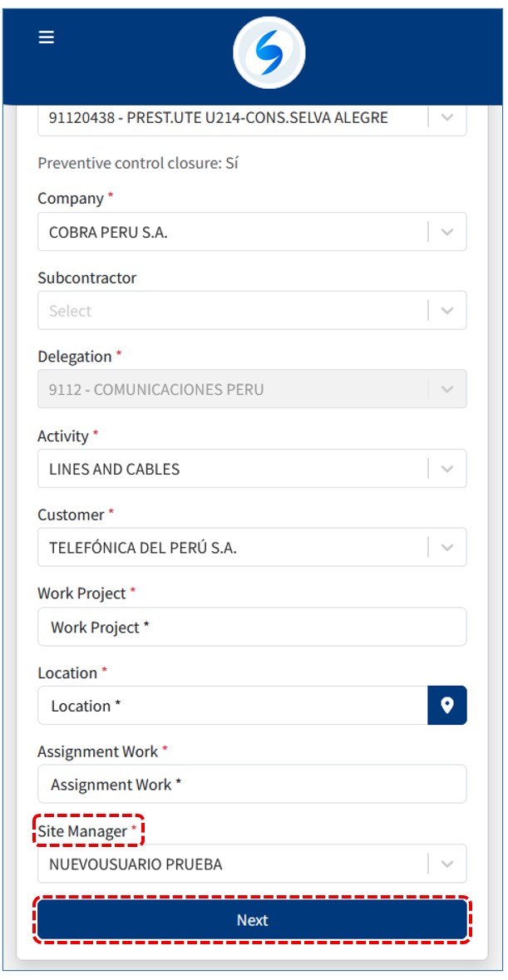Viewport: 508px width, 980px height.
Task: Expand the Company dropdown chevron
Action: pos(447,232)
